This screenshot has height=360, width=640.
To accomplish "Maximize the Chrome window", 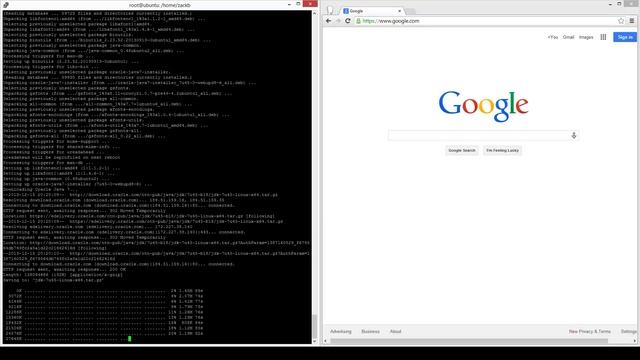I will click(x=619, y=4).
